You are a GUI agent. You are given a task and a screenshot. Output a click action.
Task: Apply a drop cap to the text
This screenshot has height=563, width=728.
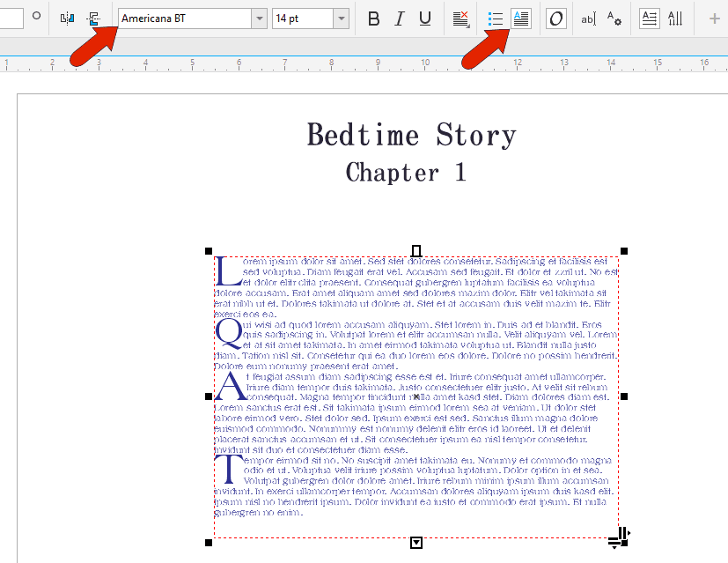tap(520, 19)
